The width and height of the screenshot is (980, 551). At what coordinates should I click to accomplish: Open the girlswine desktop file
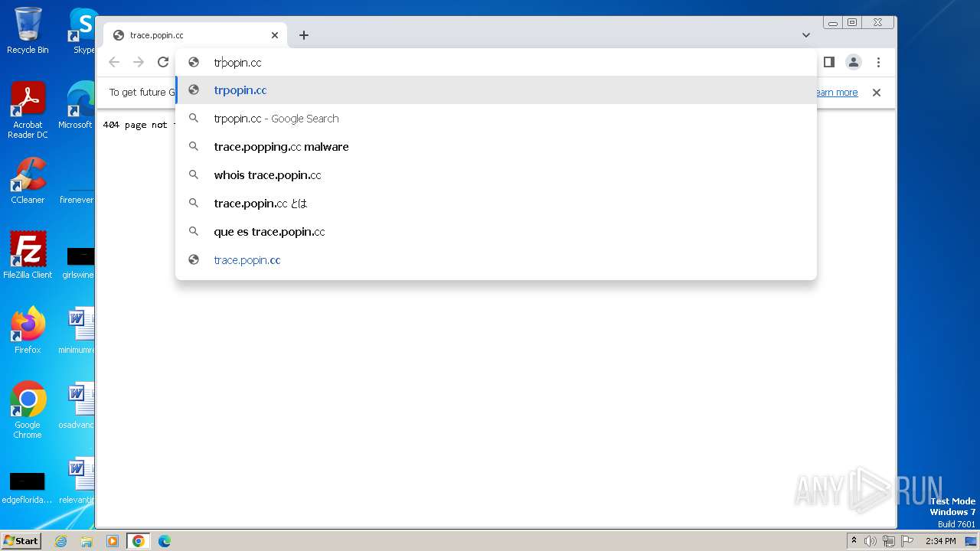(x=79, y=262)
